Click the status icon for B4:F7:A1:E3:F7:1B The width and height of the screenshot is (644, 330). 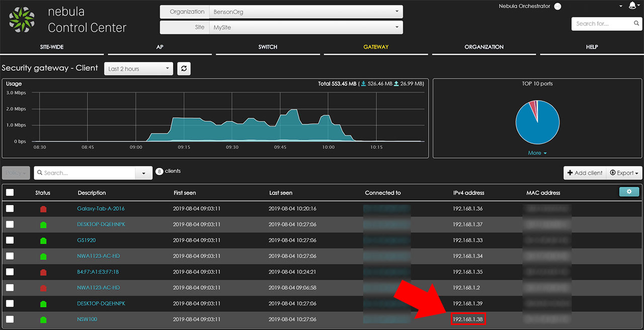(43, 272)
